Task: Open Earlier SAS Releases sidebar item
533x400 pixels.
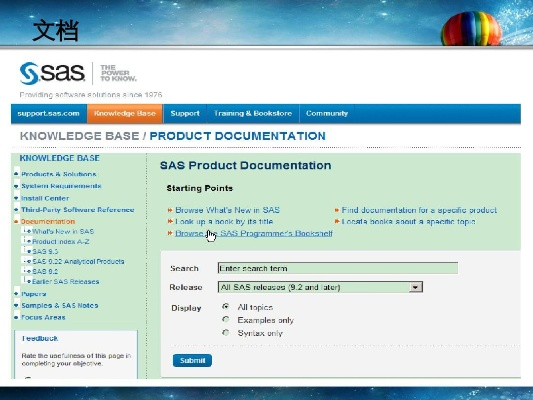Action: coord(66,281)
